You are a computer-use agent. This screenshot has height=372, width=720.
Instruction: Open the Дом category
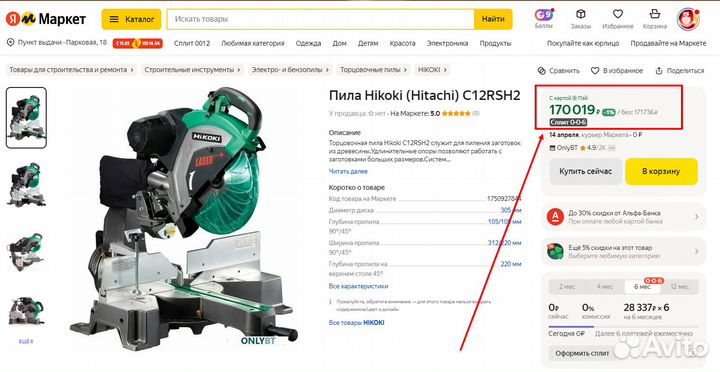point(339,44)
